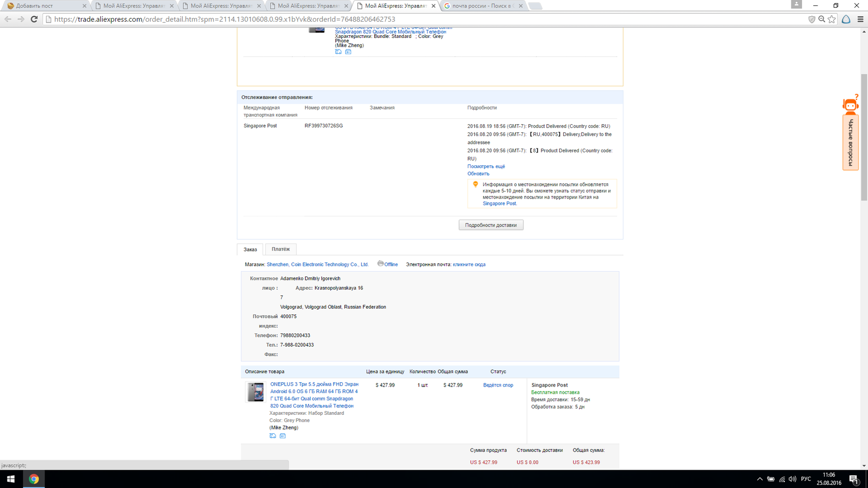
Task: Show hidden tray icons with the chevron
Action: [x=759, y=479]
